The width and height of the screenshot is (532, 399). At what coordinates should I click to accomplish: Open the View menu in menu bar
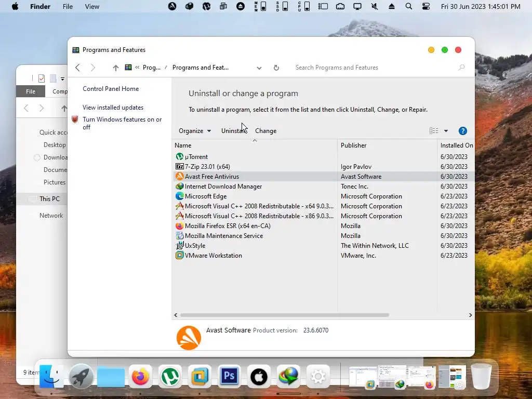[92, 6]
